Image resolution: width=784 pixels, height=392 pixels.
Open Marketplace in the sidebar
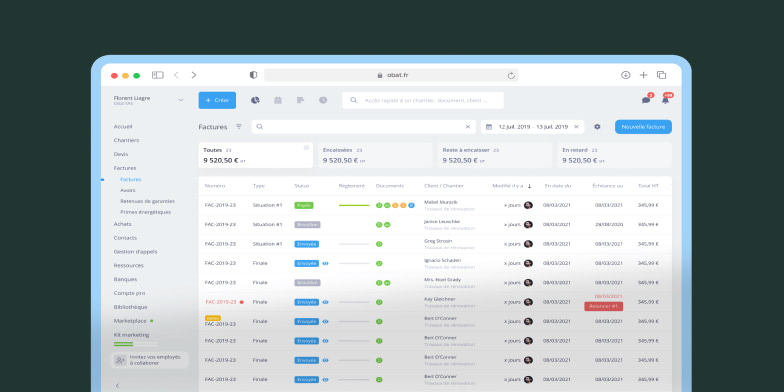point(130,321)
